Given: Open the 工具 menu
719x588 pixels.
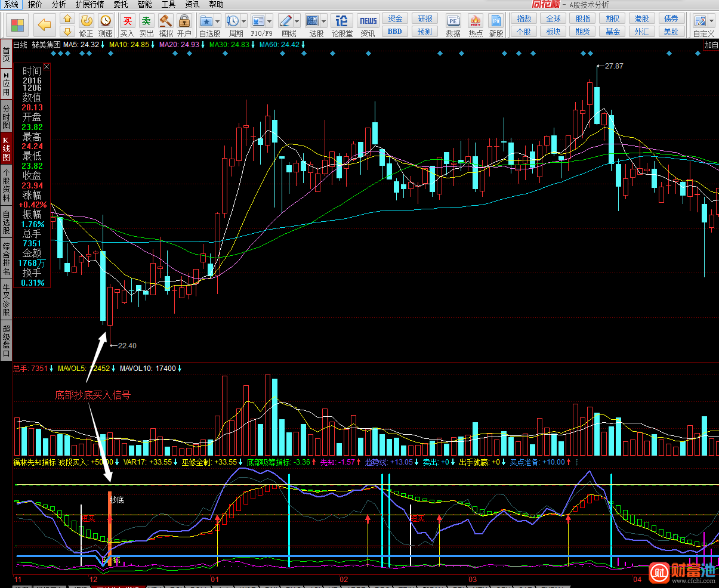Looking at the screenshot, I should pyautogui.click(x=169, y=4).
